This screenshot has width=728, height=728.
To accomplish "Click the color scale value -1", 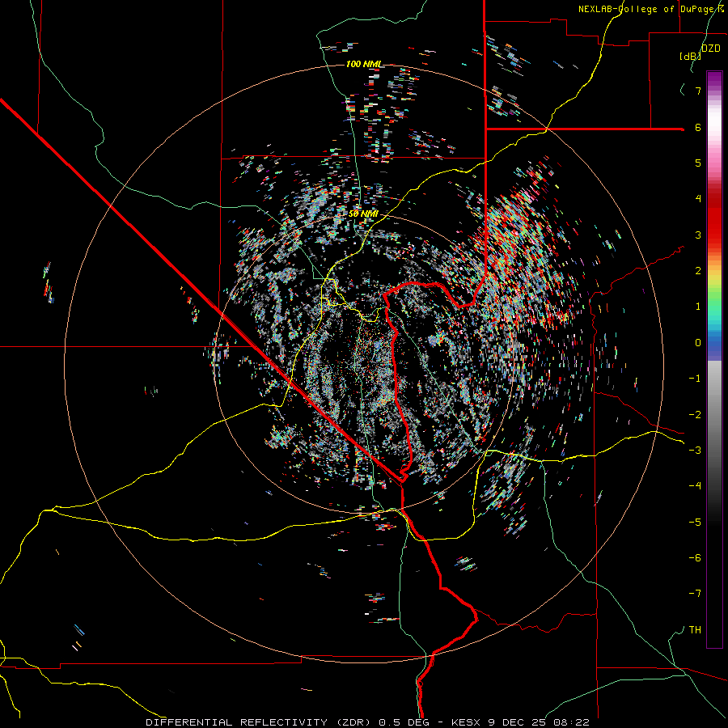I will click(x=695, y=379).
